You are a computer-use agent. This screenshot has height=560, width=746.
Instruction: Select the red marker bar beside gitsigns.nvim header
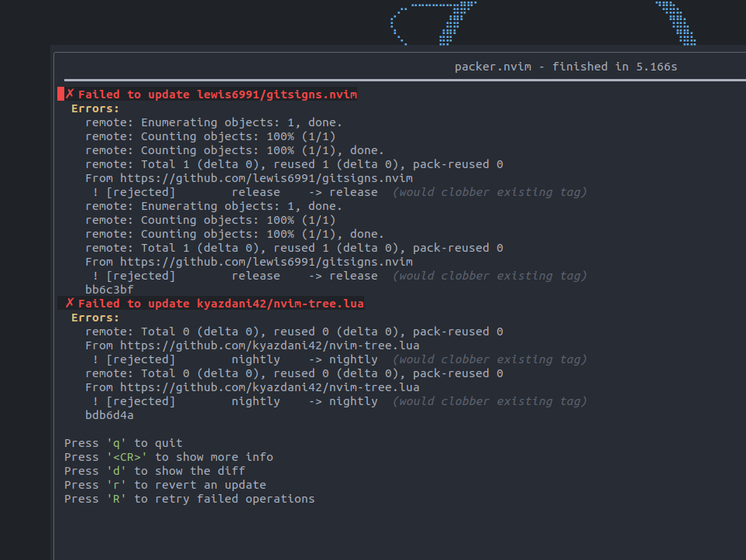click(60, 94)
